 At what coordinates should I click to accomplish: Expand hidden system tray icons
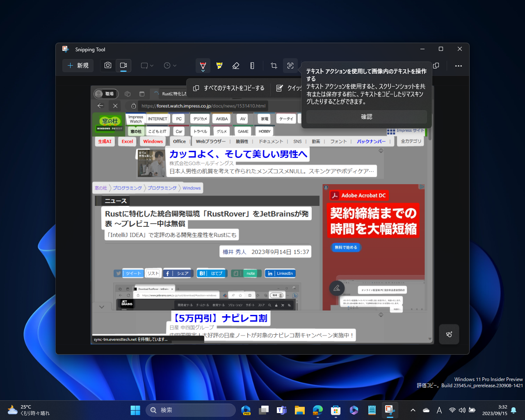point(413,410)
